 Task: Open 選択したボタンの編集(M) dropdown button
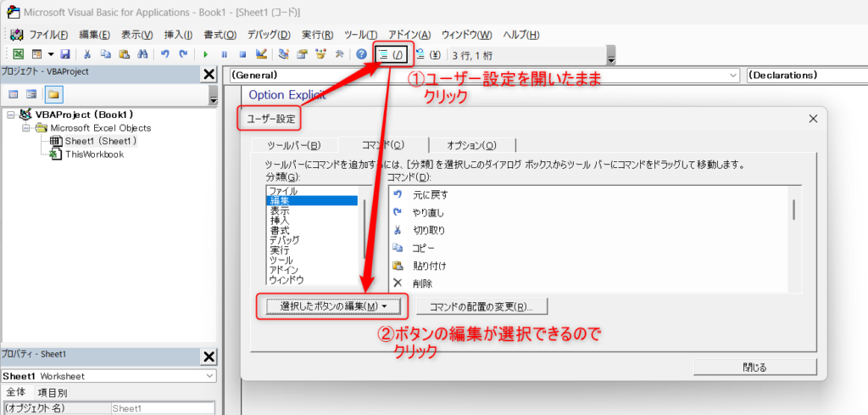pos(332,306)
